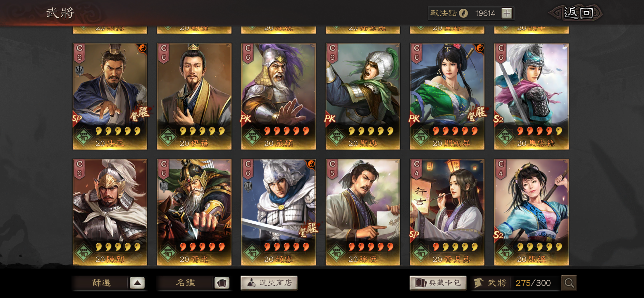Select the 馬雲祿 S2 card
644x298 pixels.
pos(532,97)
